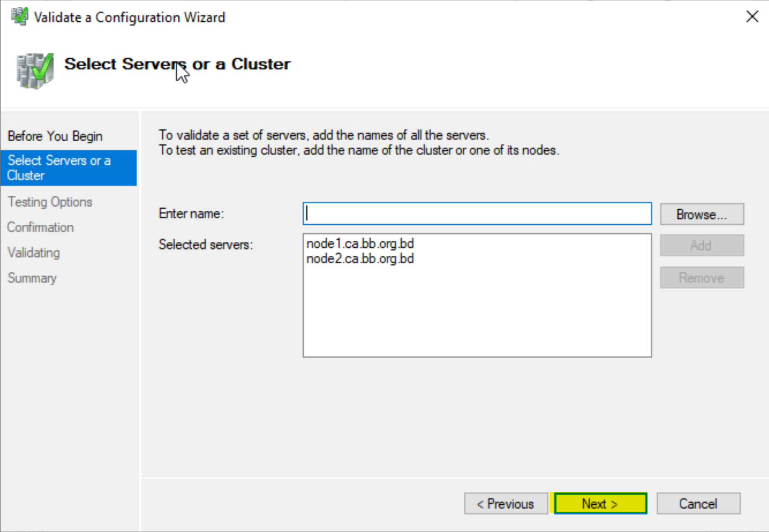Click the Select Servers or a Cluster heading
Viewport: 769px width, 532px height.
pos(177,64)
